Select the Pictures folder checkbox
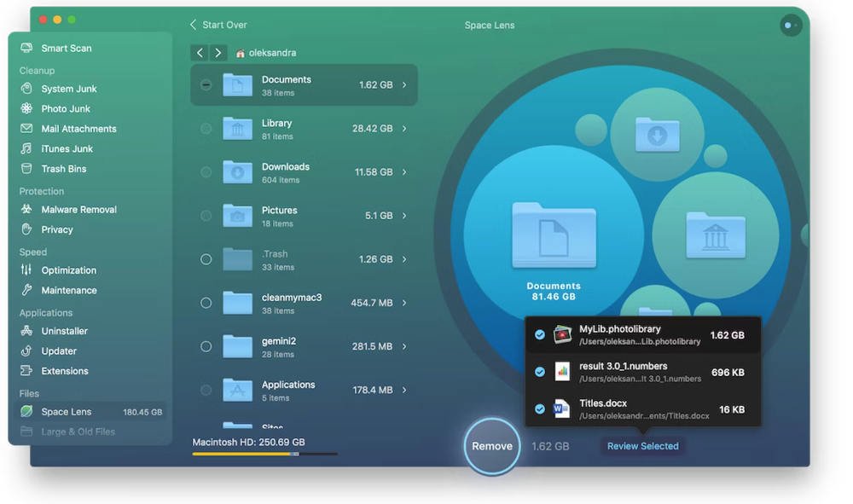This screenshot has width=853, height=504. pos(206,215)
